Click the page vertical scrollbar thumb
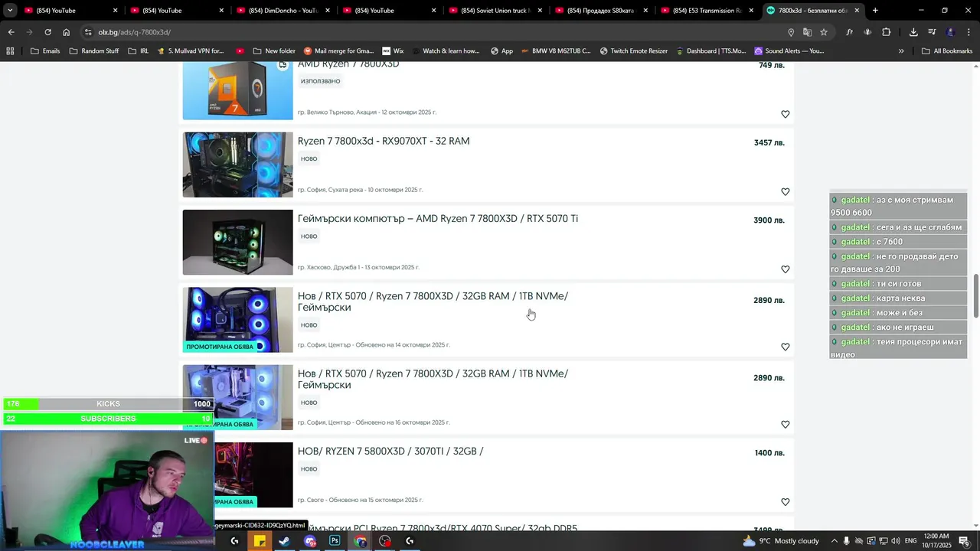Screen dimensions: 980x551 pyautogui.click(x=976, y=295)
